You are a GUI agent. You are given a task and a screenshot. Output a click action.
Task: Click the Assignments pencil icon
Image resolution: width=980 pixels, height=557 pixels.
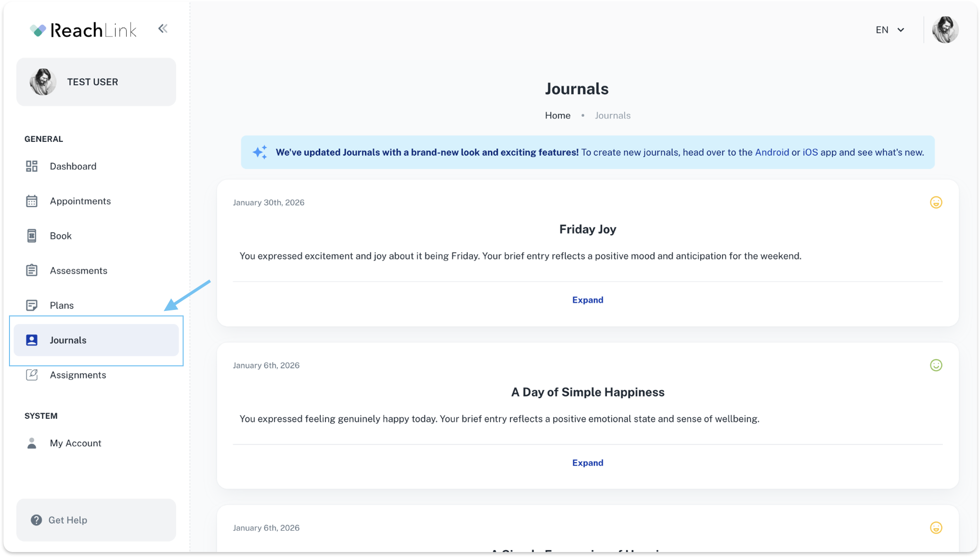click(31, 375)
